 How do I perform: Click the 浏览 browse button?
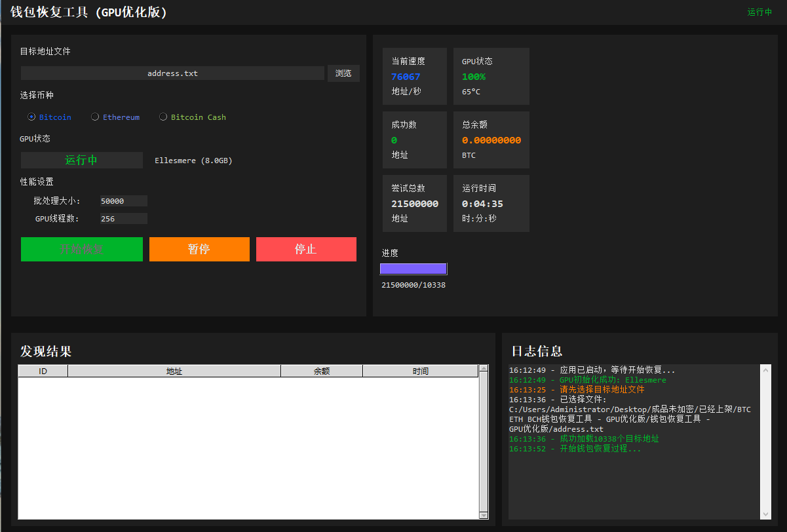point(343,73)
